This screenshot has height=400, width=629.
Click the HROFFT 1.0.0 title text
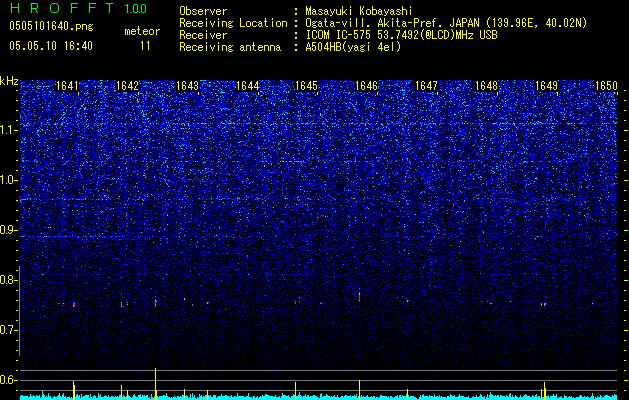tap(78, 8)
